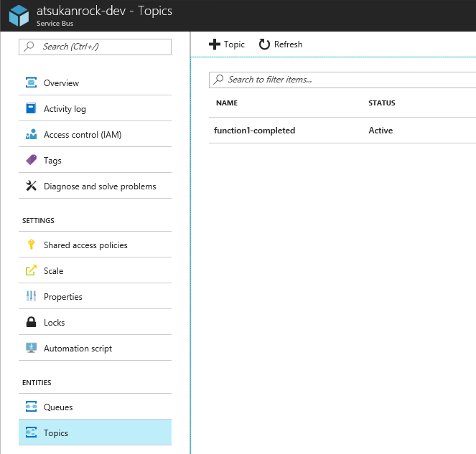Click the Diagnose wrench icon

tap(31, 186)
